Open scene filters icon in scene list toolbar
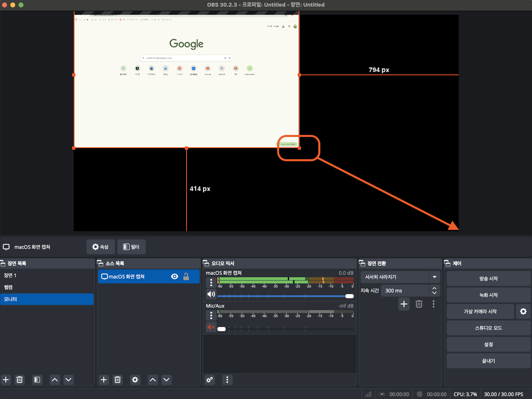This screenshot has width=532, height=399. pyautogui.click(x=37, y=380)
